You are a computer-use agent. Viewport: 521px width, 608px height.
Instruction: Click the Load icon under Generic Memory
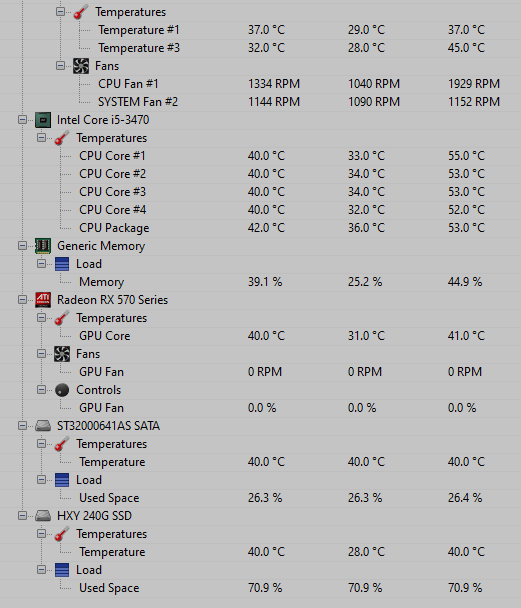(62, 264)
